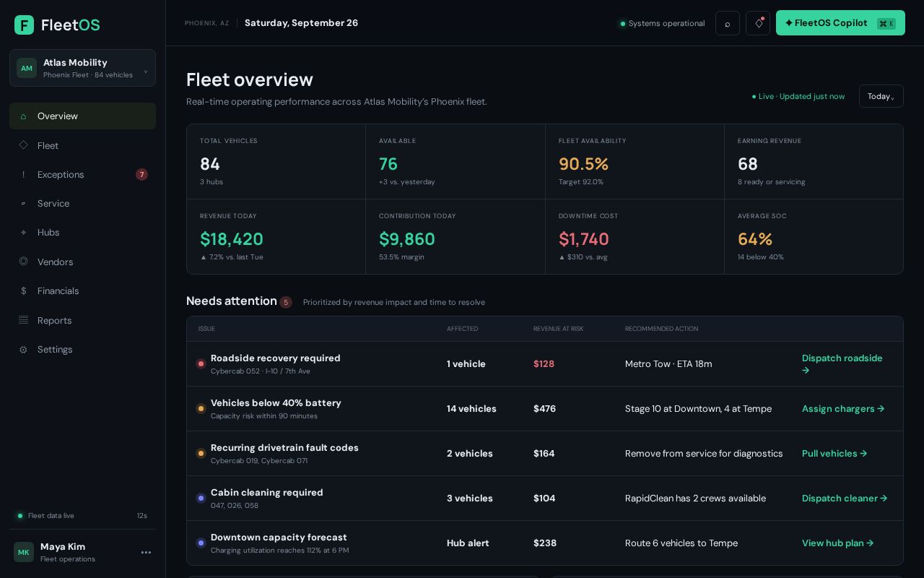Click the Fleet availability value 90.5%
The width and height of the screenshot is (924, 578).
pyautogui.click(x=583, y=164)
